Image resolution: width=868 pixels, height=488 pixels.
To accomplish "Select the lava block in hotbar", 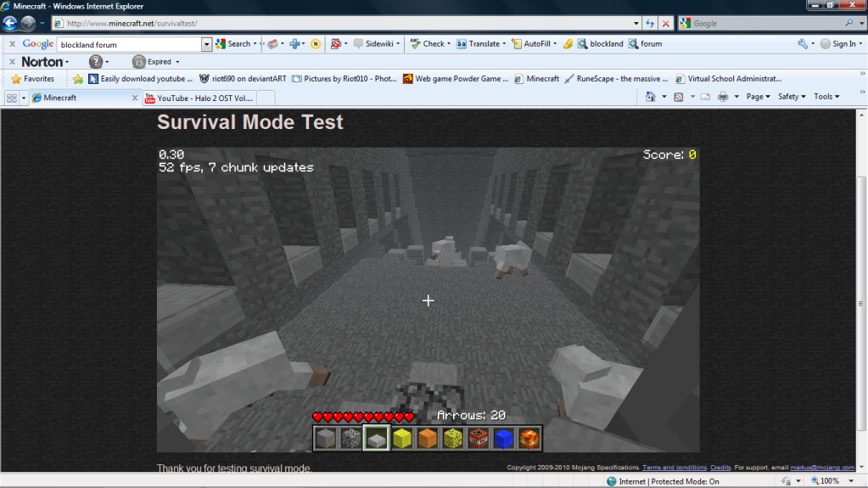I will 529,438.
